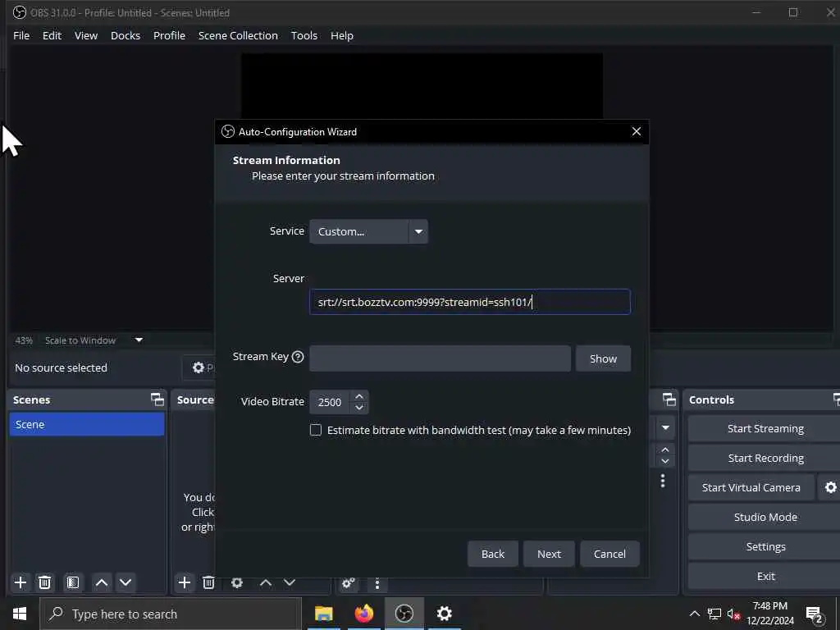Viewport: 840px width, 630px height.
Task: Move scene up arrow in Scenes dock
Action: pos(102,582)
